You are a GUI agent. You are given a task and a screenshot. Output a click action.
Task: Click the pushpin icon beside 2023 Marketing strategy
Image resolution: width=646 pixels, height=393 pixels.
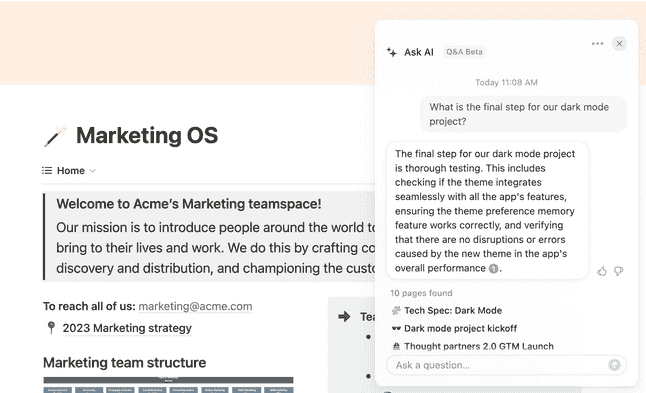point(51,328)
